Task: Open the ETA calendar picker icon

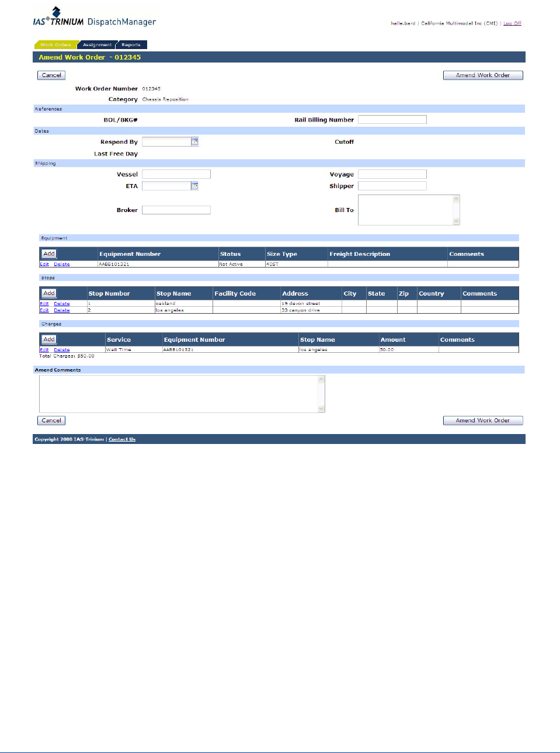Action: (195, 186)
